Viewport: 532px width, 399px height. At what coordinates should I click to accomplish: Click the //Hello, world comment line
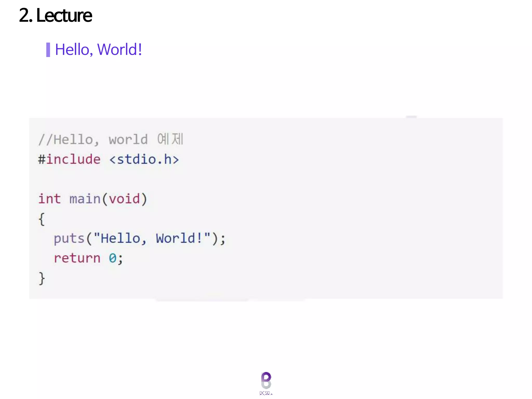click(x=93, y=139)
